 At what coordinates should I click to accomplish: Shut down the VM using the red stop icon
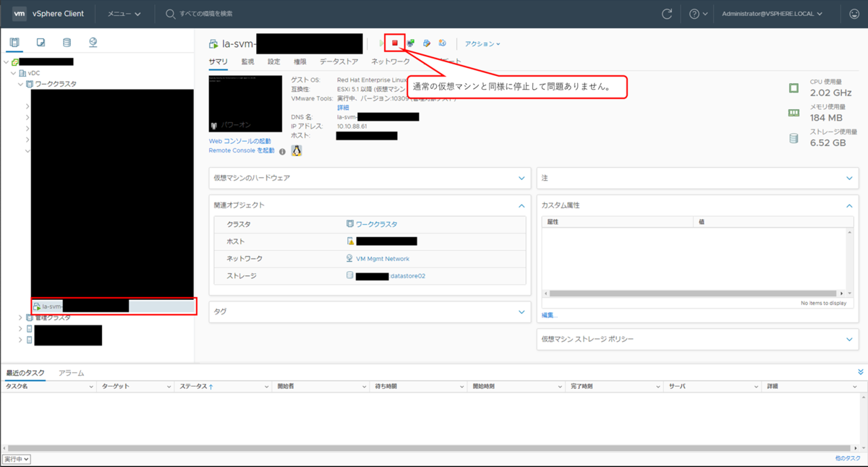pyautogui.click(x=394, y=43)
